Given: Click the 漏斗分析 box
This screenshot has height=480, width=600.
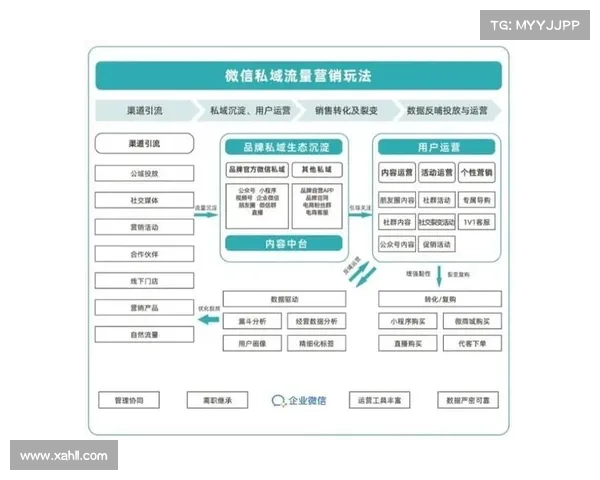Looking at the screenshot, I should pyautogui.click(x=252, y=321).
